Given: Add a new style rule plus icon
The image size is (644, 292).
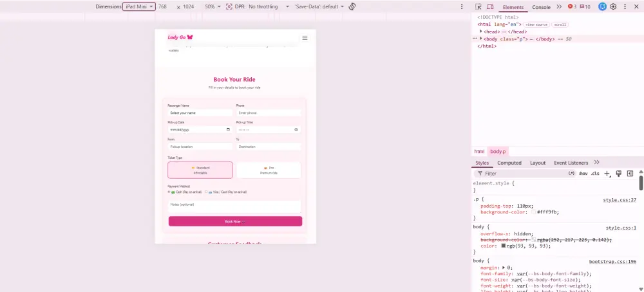Looking at the screenshot, I should [607, 174].
